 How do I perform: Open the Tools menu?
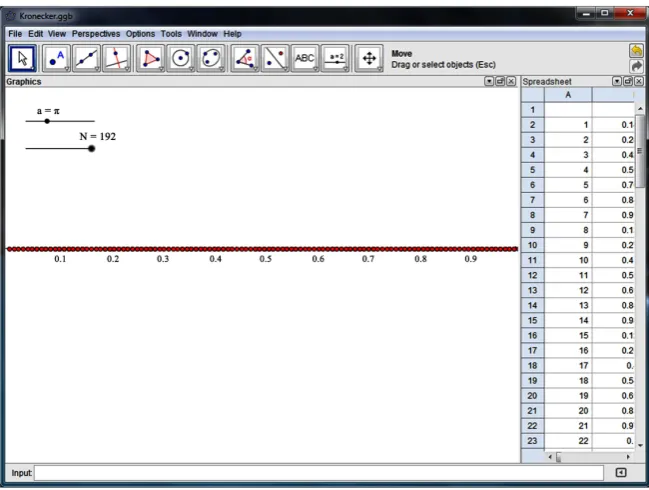click(171, 34)
